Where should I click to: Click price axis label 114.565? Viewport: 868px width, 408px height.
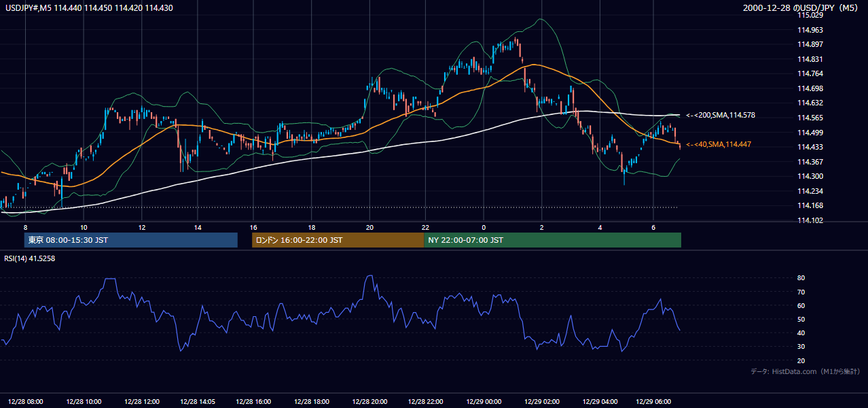tap(810, 118)
